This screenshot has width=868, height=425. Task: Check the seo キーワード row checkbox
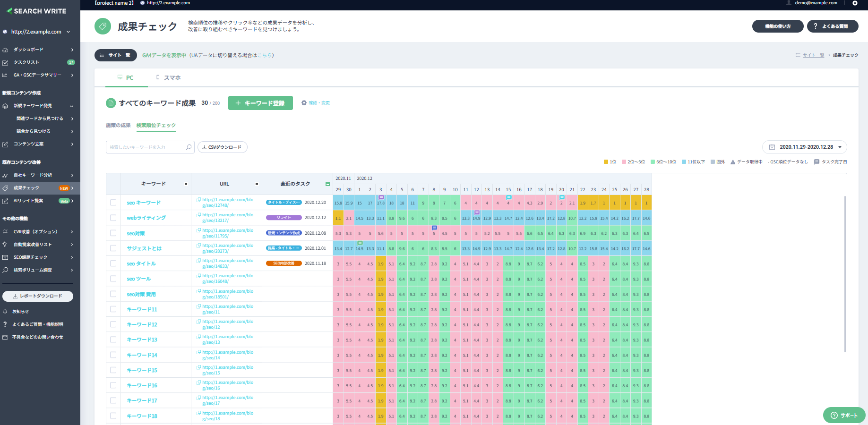click(x=113, y=203)
